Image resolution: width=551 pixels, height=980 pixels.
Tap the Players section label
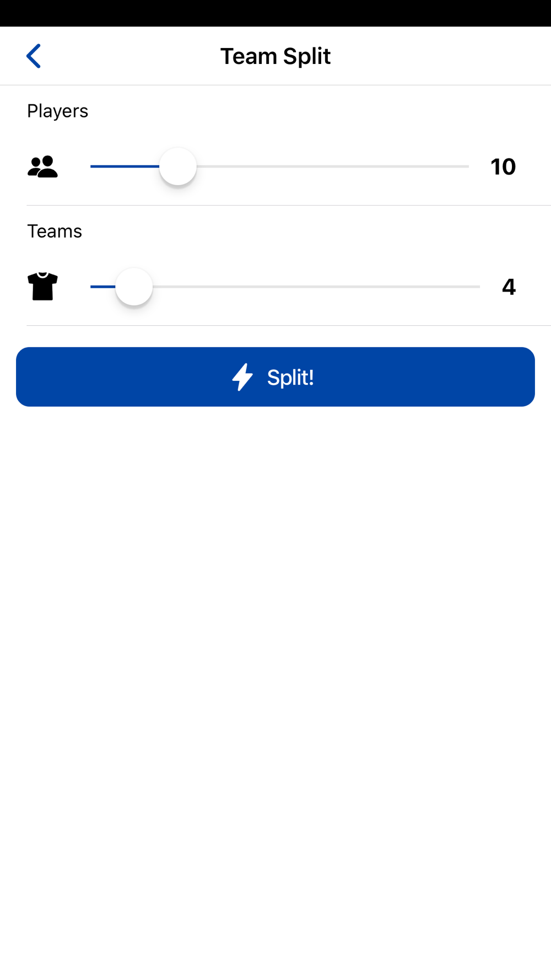(58, 111)
